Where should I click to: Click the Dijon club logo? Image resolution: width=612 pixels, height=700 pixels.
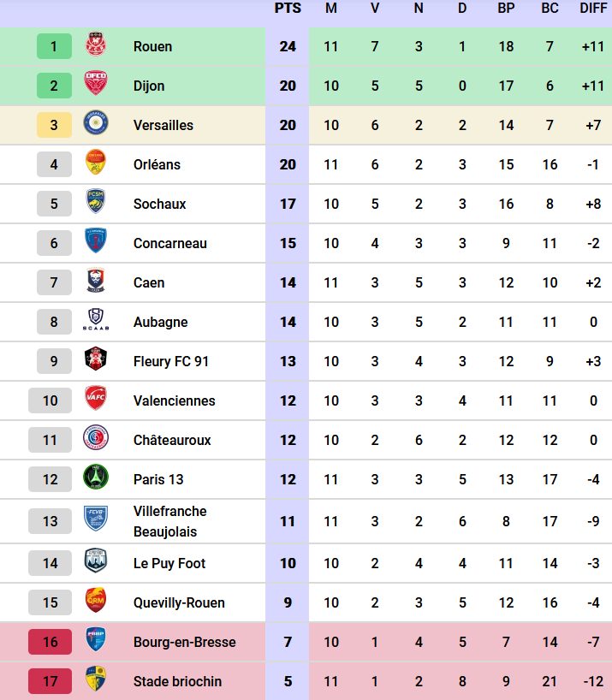click(95, 86)
